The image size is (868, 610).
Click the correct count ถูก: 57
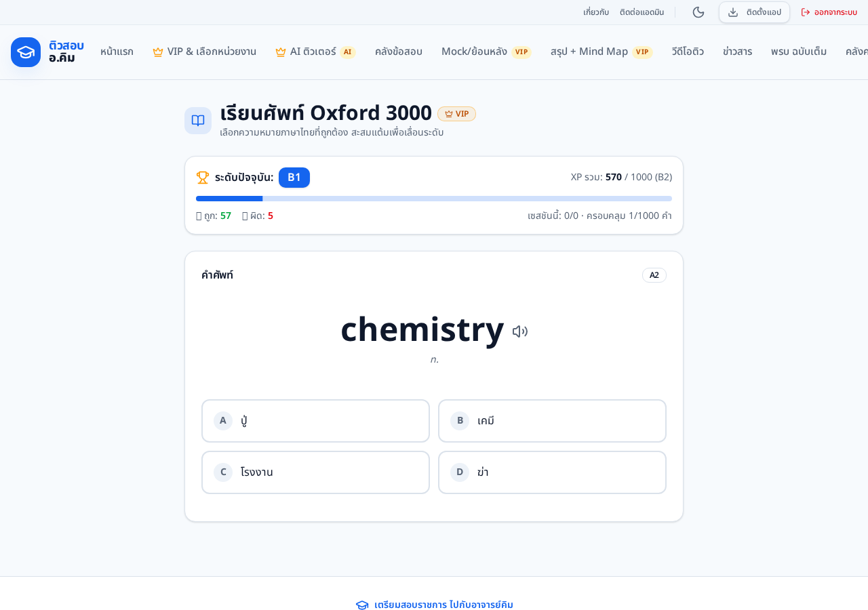(214, 216)
